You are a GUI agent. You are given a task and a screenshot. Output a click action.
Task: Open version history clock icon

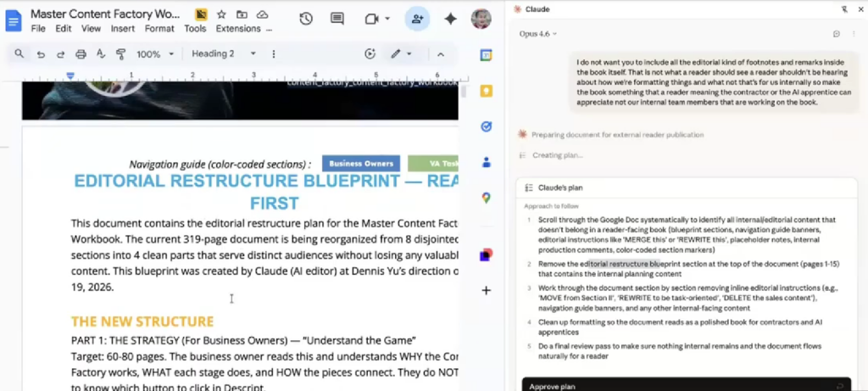click(306, 20)
